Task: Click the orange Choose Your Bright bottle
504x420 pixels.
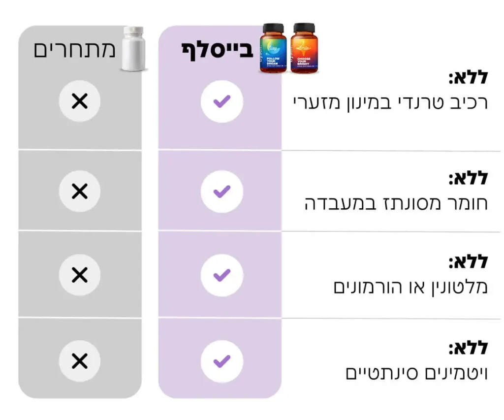Action: [303, 49]
